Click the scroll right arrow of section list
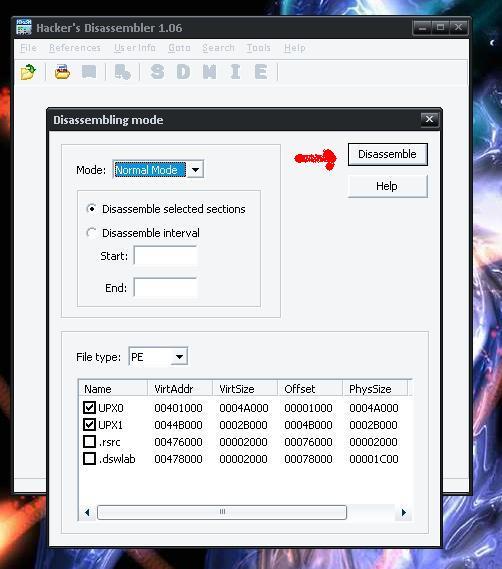This screenshot has height=569, width=502. point(404,512)
